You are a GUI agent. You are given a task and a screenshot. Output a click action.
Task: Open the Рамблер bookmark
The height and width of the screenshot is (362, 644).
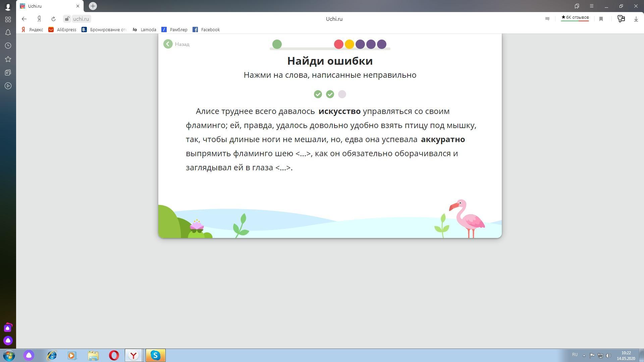pyautogui.click(x=178, y=29)
